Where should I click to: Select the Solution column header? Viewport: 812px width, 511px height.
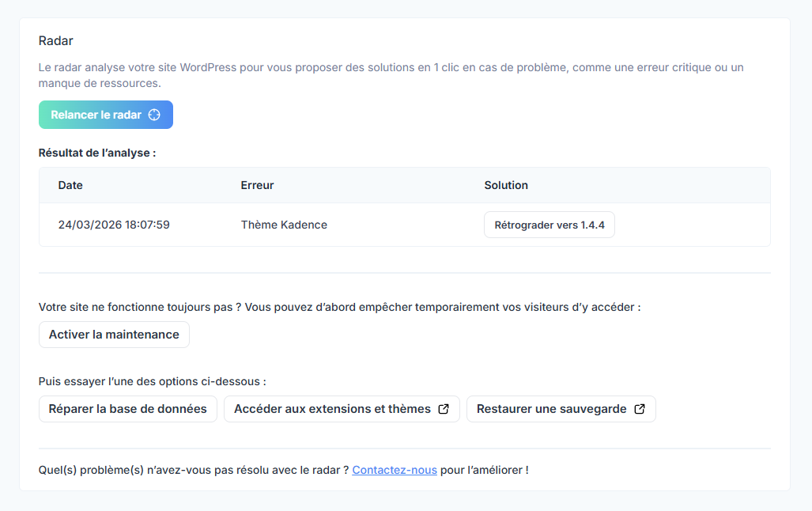click(x=506, y=185)
